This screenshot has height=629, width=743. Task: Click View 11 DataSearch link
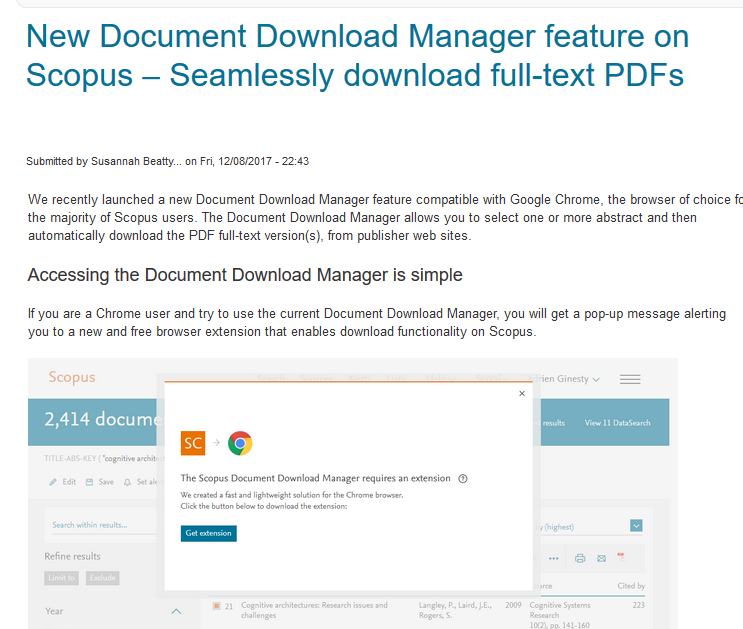617,423
